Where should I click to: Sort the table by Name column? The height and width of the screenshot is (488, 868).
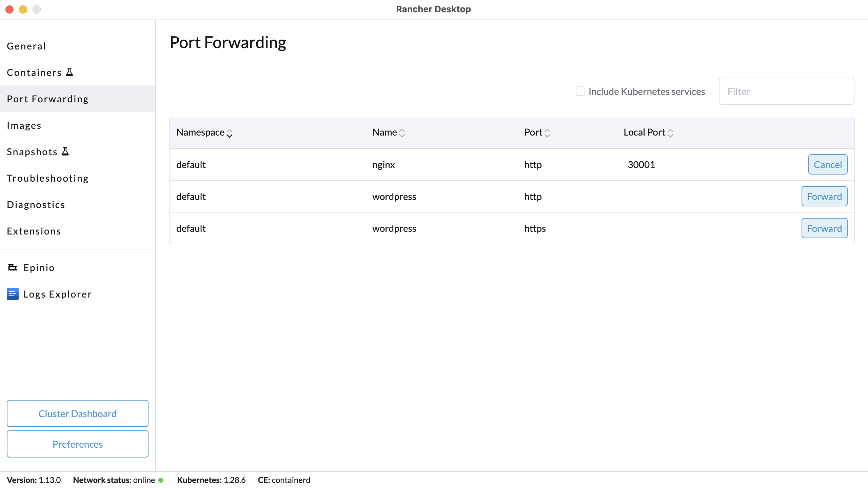click(x=389, y=133)
